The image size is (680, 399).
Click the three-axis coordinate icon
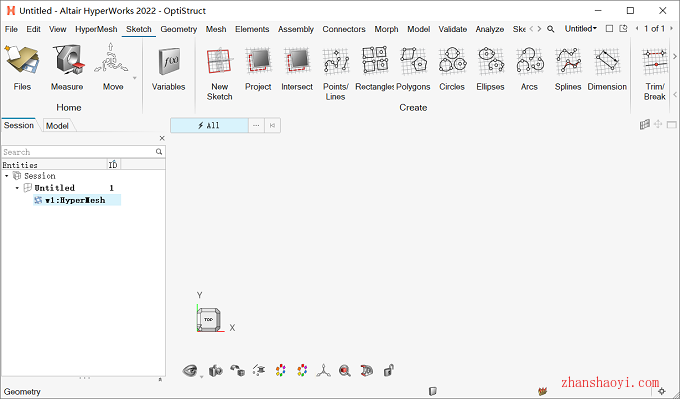click(324, 371)
